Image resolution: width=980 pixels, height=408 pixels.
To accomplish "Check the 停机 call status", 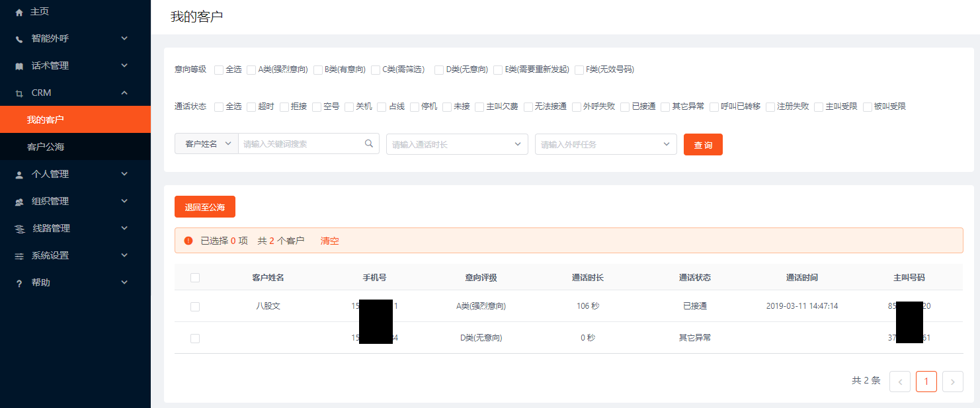I will [415, 106].
